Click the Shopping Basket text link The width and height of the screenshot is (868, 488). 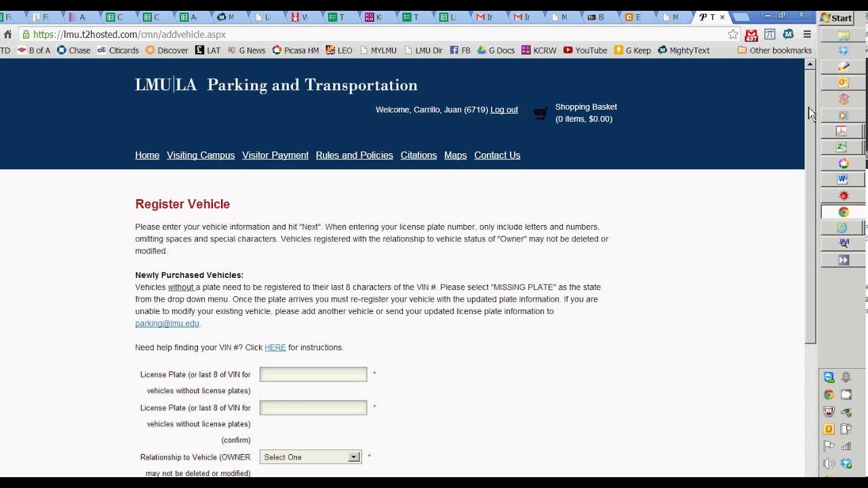(586, 107)
